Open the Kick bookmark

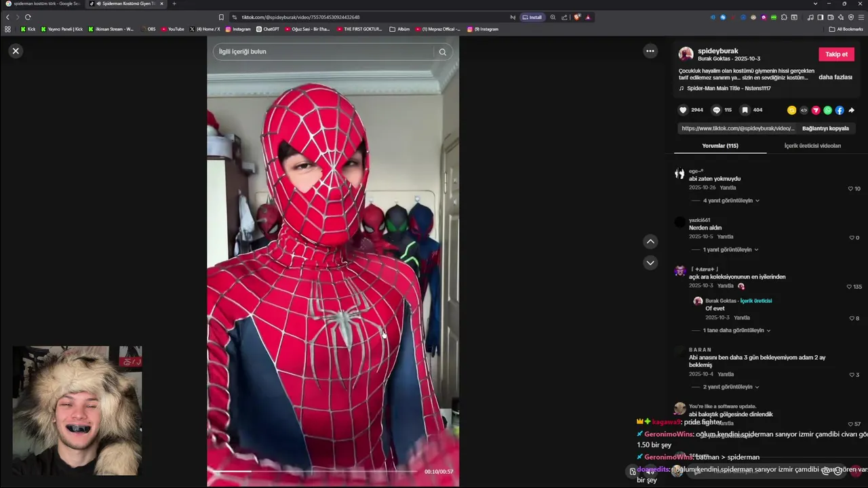[x=28, y=29]
